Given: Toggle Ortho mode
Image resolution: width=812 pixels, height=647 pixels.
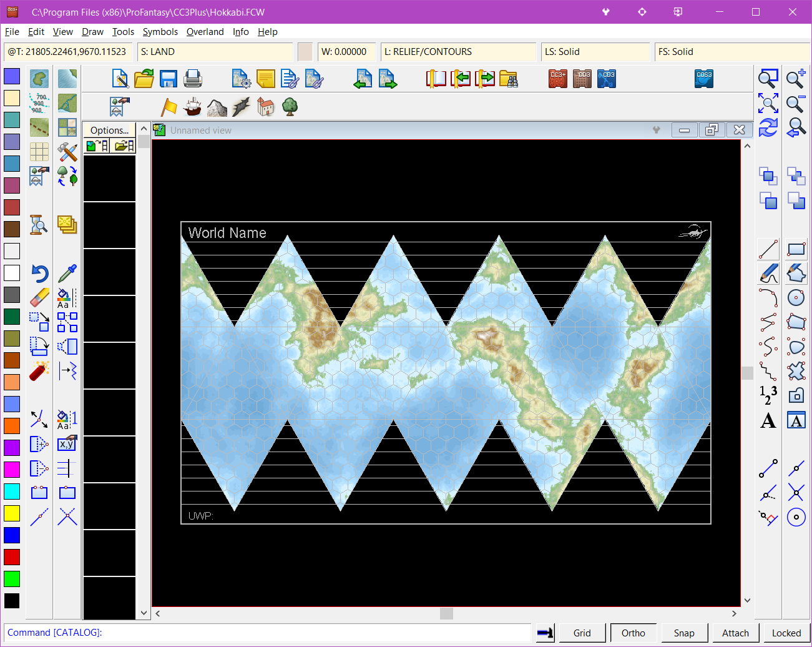Looking at the screenshot, I should 633,633.
